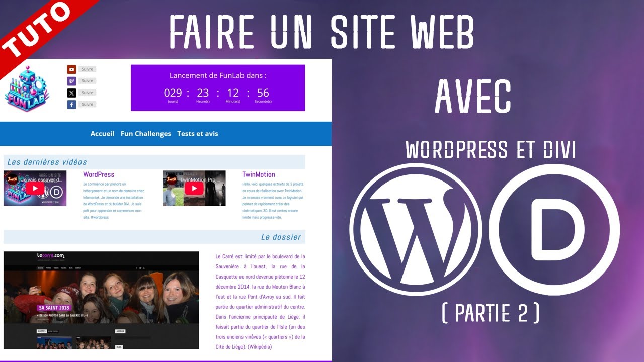
Task: Click the Lancement de FunLab countdown title
Action: click(218, 76)
